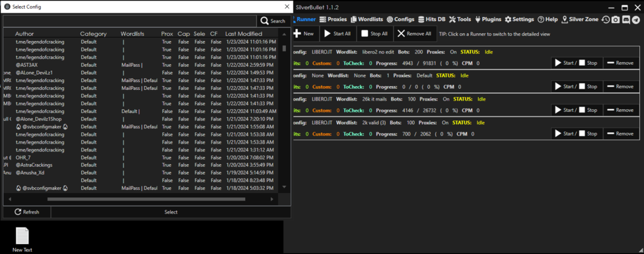Sort by the Prox column header
The image size is (644, 254).
(x=167, y=34)
